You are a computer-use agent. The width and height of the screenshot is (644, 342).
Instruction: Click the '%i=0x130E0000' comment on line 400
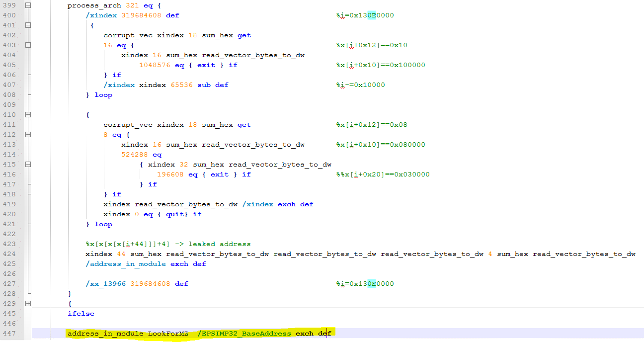coord(365,15)
